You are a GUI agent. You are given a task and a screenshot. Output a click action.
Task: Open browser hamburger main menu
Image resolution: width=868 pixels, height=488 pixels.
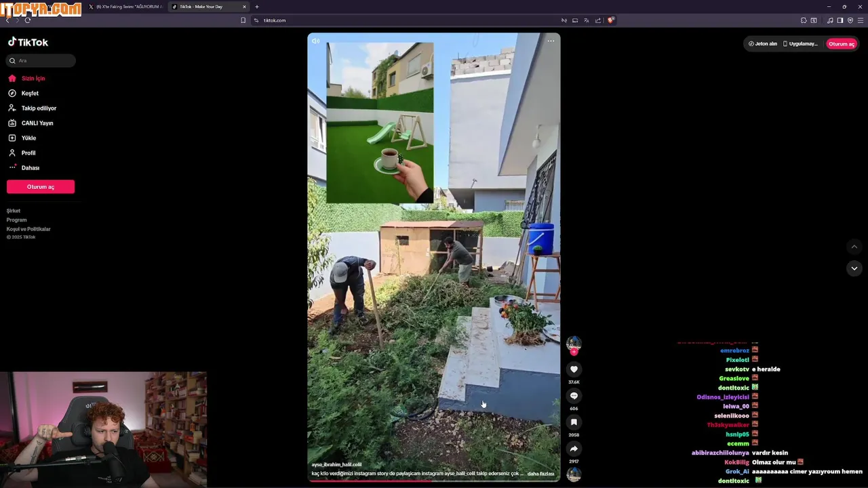[x=861, y=20]
